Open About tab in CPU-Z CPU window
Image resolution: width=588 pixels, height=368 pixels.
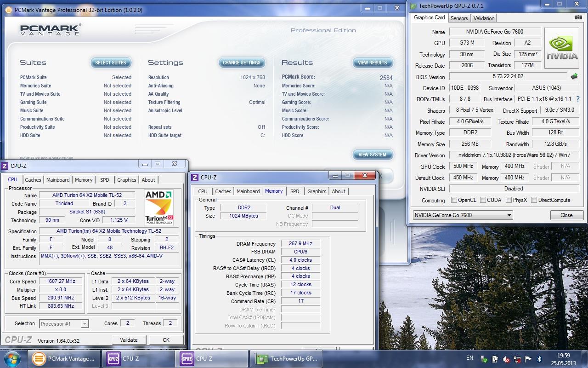(148, 180)
